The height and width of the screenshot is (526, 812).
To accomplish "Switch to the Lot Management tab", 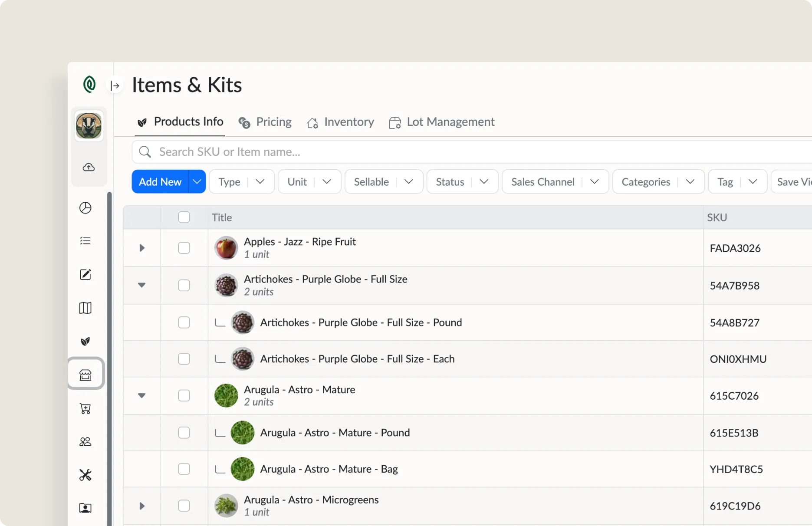I will 442,122.
